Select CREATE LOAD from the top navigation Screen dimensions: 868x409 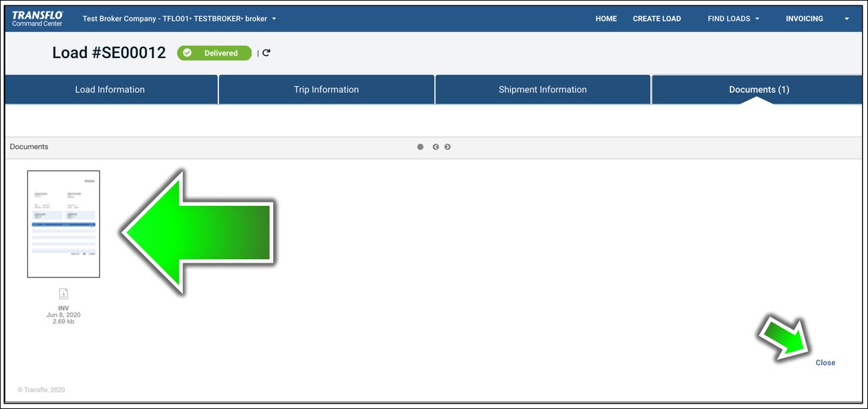(x=657, y=19)
